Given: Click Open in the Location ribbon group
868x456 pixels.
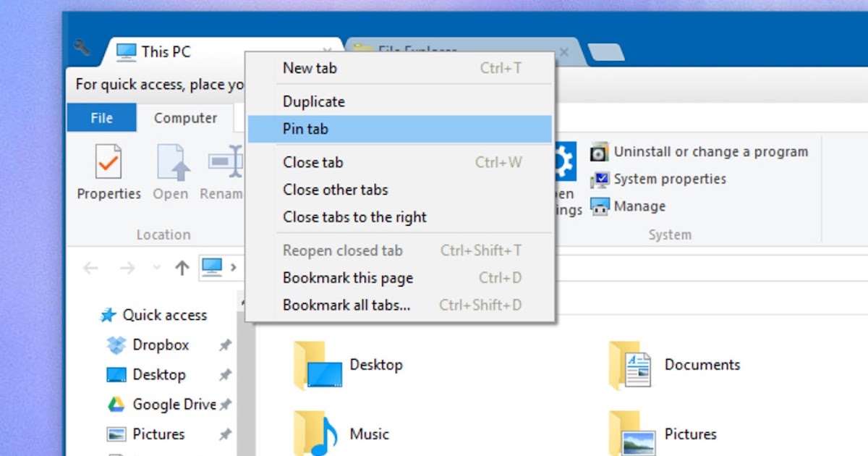Looking at the screenshot, I should [x=171, y=166].
